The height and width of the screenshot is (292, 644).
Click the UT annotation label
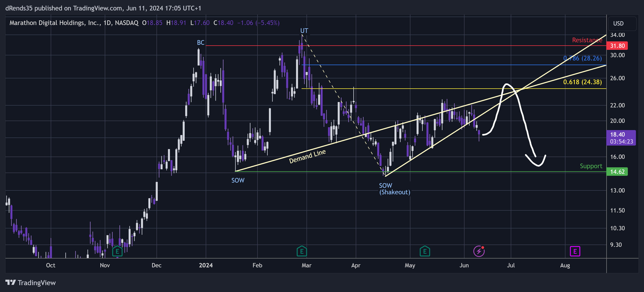tap(304, 31)
